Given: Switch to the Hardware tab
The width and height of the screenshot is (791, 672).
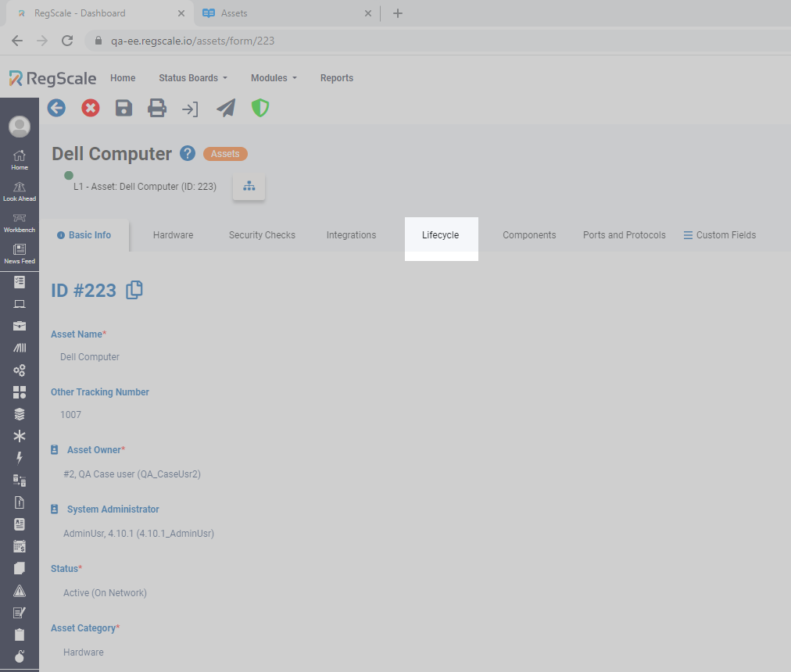Looking at the screenshot, I should (173, 235).
